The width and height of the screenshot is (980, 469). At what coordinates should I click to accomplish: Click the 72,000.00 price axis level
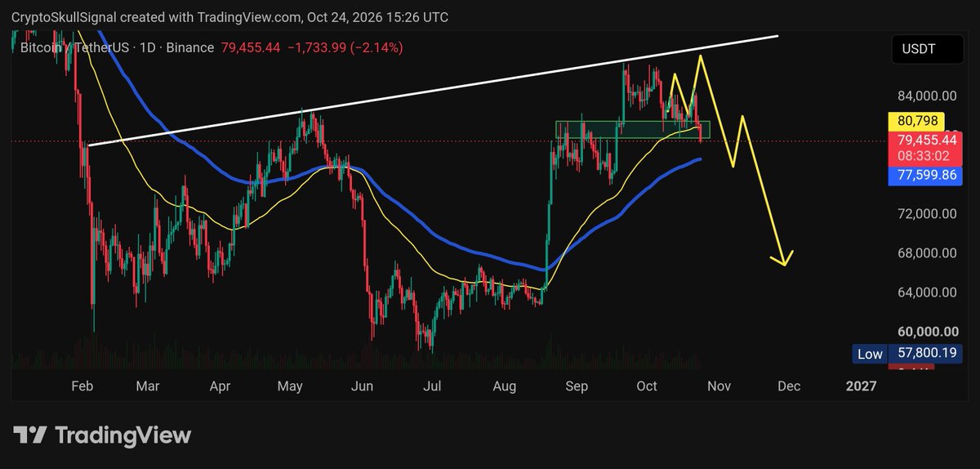928,214
